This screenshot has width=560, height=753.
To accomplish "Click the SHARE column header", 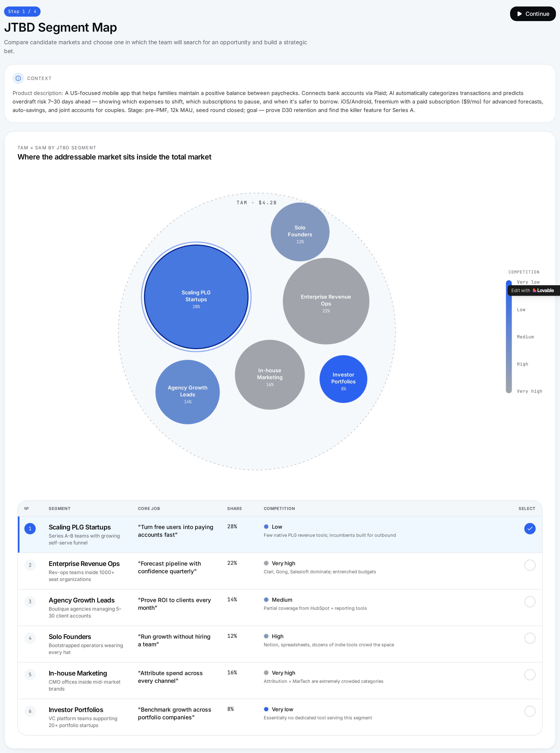I will tap(235, 509).
